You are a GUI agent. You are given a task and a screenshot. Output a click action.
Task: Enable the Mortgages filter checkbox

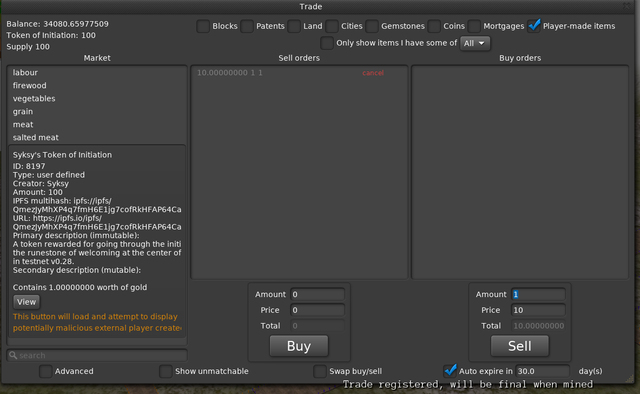coord(474,26)
